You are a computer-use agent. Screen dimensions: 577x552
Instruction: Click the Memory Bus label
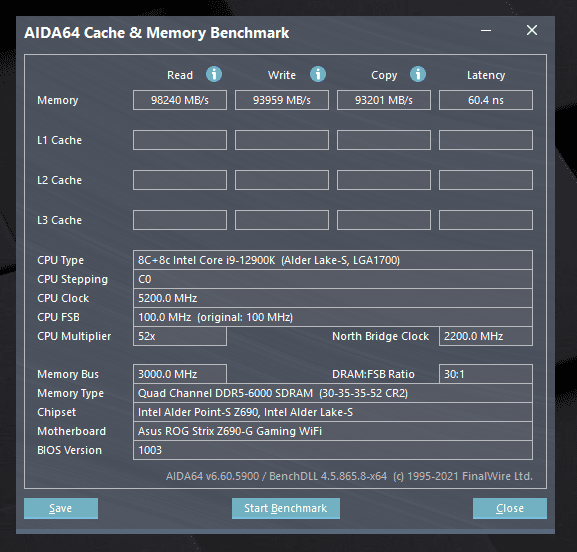pyautogui.click(x=68, y=375)
